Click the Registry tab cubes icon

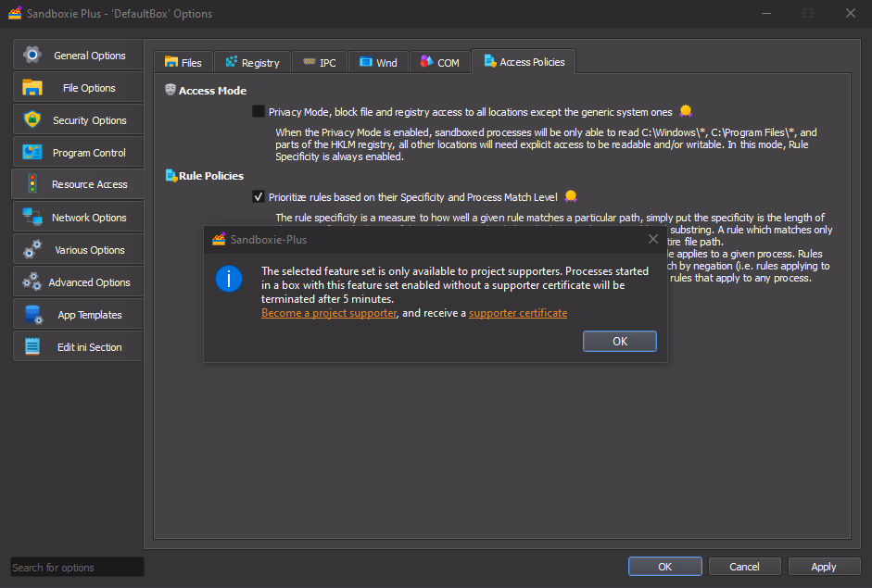(232, 62)
